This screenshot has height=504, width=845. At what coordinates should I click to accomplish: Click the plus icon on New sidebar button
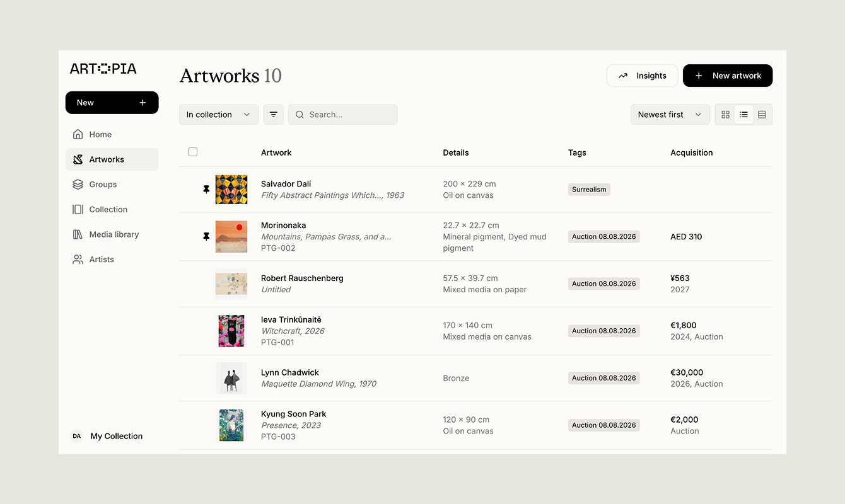(x=143, y=103)
